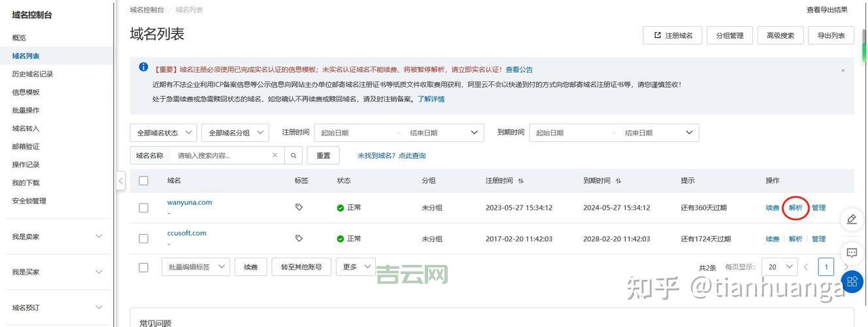This screenshot has height=327, width=868.
Task: Click the 注册域名 button
Action: (x=673, y=35)
